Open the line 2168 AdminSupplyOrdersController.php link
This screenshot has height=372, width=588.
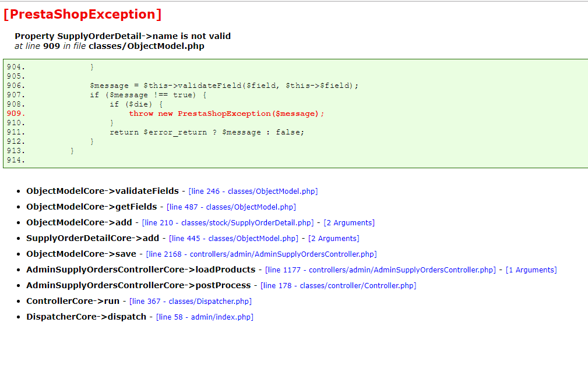[262, 254]
